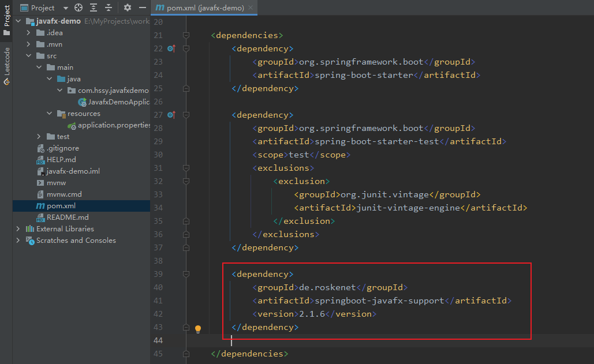
Task: Click line number 44 in gutter
Action: [158, 340]
